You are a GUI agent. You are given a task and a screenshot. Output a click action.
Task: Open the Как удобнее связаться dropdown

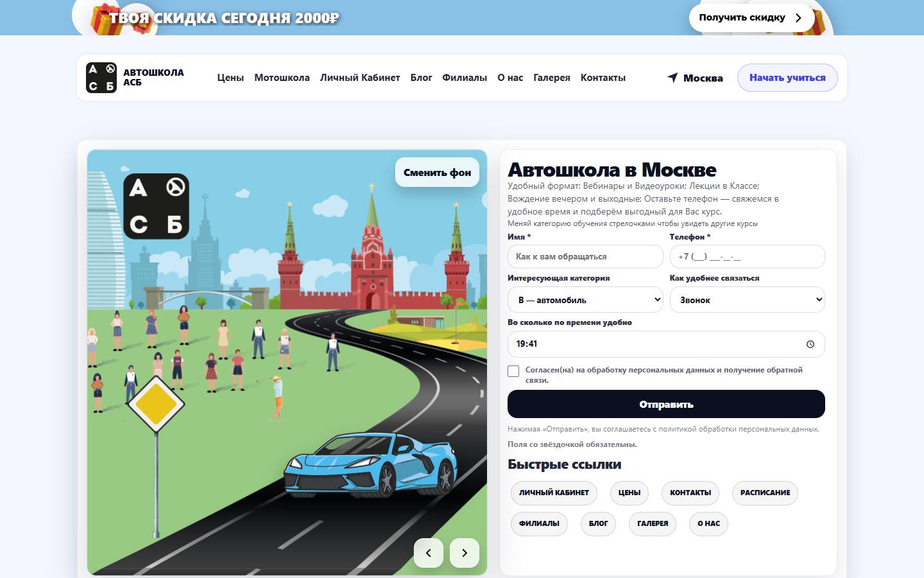[748, 300]
